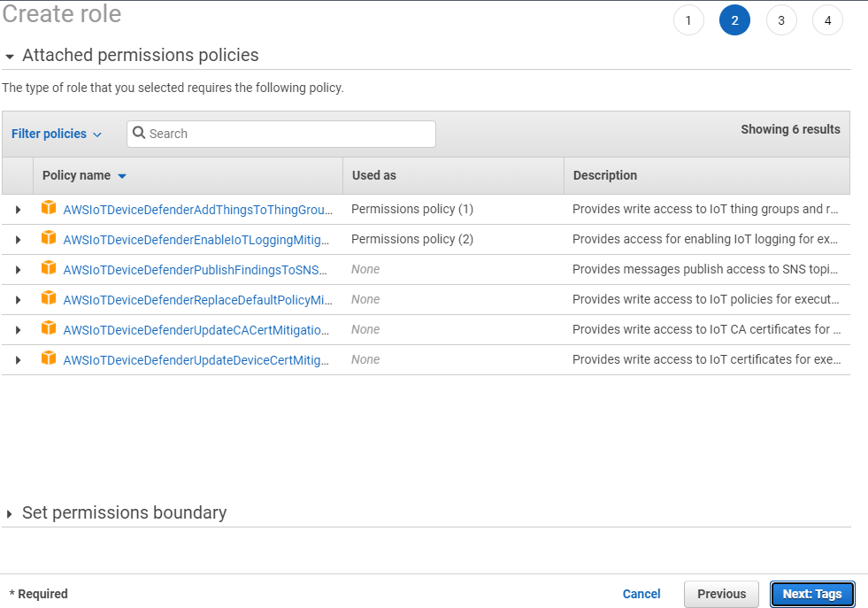This screenshot has height=608, width=868.
Task: Click the Next: Tags button
Action: pos(811,594)
